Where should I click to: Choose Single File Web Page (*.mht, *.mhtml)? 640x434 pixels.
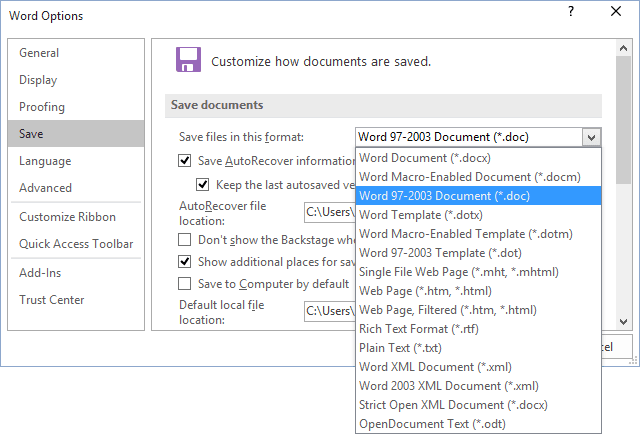point(478,272)
